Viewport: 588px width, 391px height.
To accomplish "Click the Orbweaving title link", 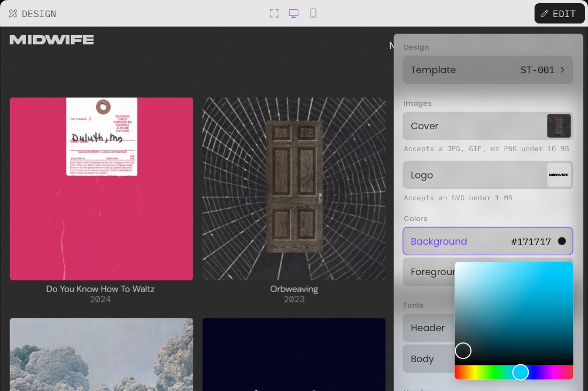I will [294, 289].
